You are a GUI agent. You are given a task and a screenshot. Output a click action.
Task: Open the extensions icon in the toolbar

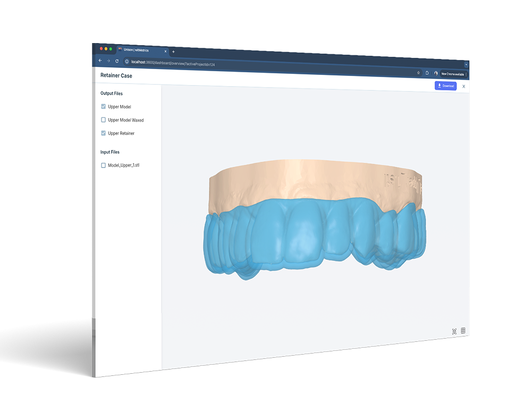(x=427, y=73)
